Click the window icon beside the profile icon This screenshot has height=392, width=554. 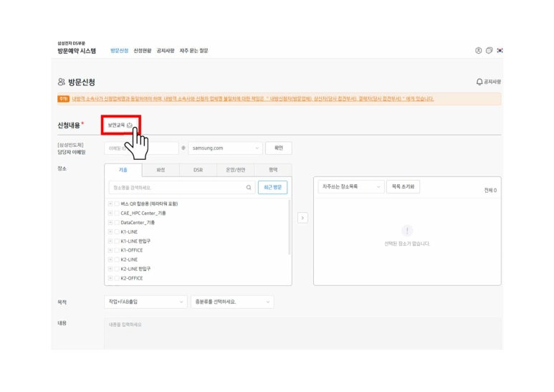click(489, 50)
